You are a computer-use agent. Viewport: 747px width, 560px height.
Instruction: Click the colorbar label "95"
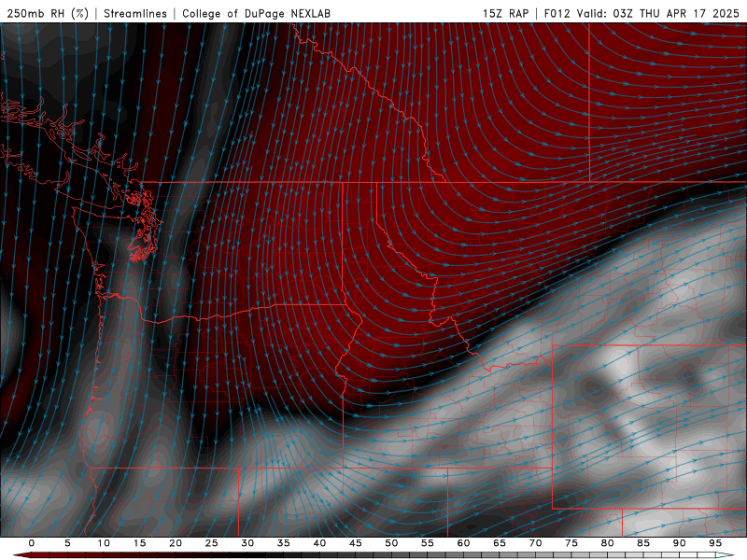(715, 543)
